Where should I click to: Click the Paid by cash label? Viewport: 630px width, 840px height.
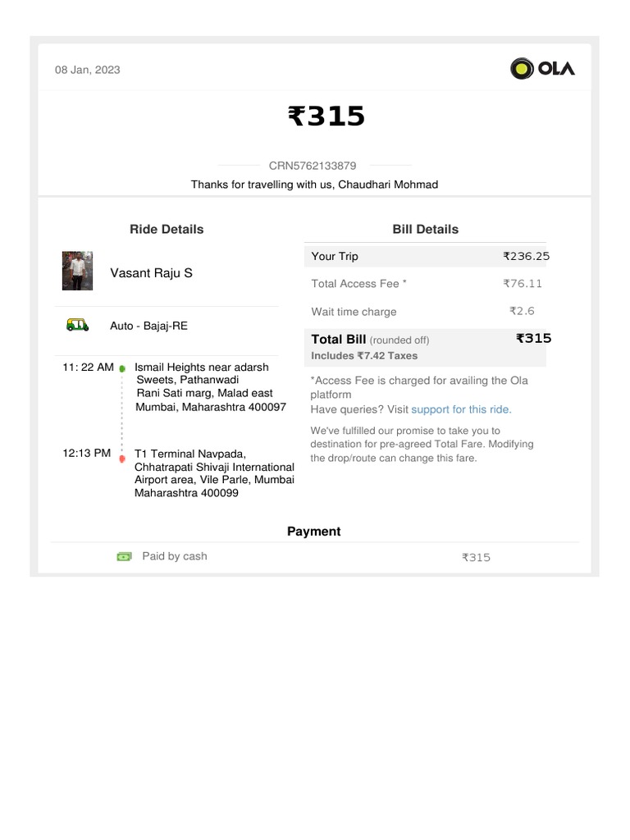[175, 556]
